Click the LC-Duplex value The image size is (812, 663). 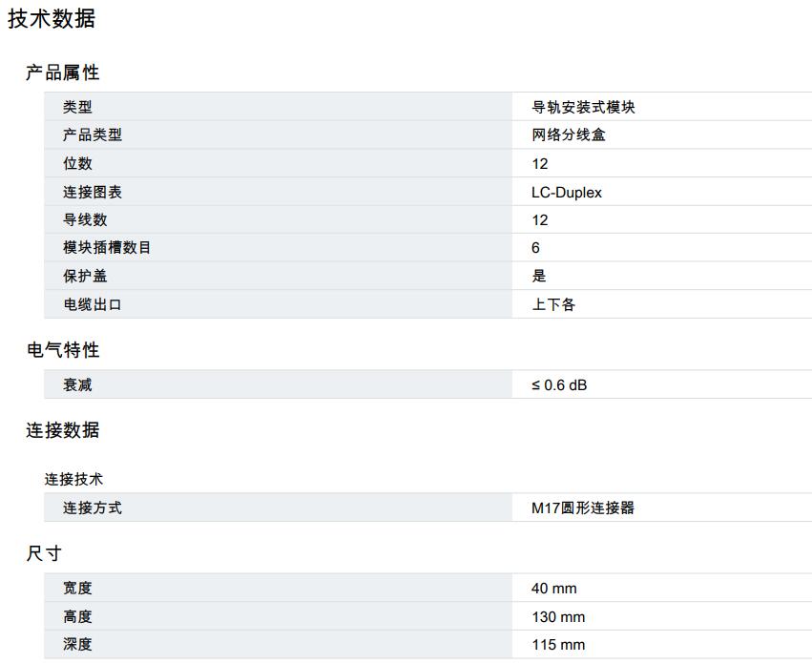566,192
